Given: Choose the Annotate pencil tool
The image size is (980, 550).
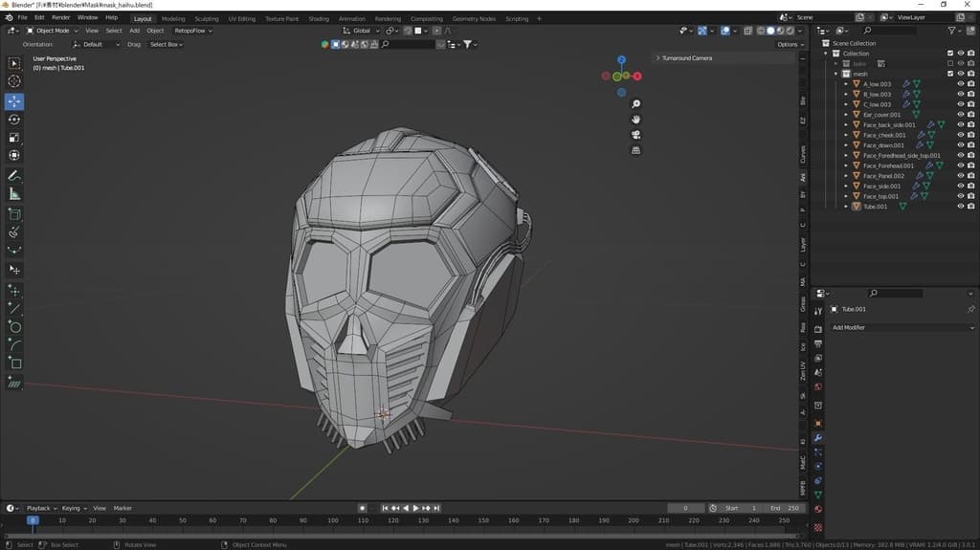Looking at the screenshot, I should (14, 176).
